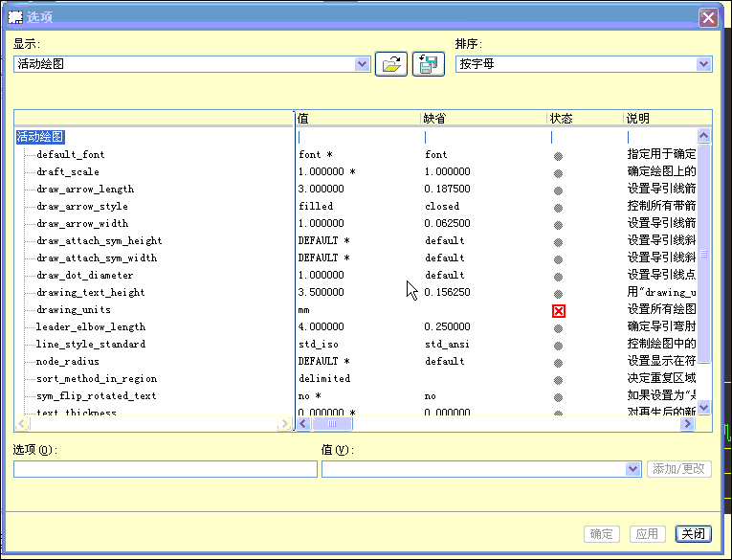This screenshot has width=732, height=560.
Task: Click the 'mm' value of drawing_units
Action: (x=304, y=310)
